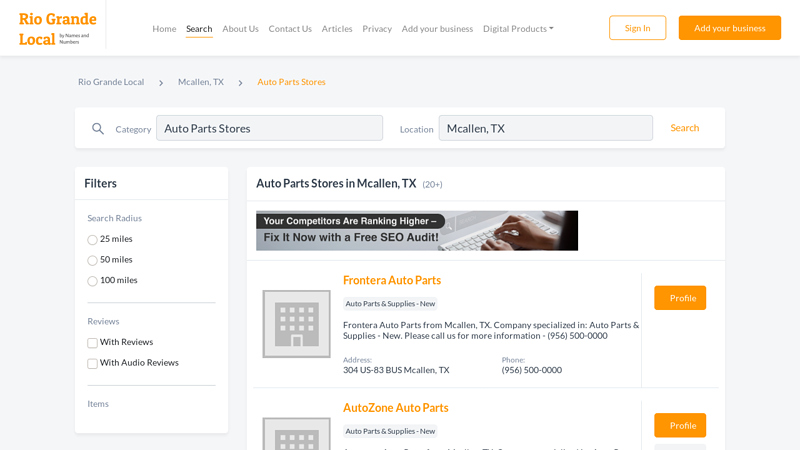Click Rio Grande Local breadcrumb
This screenshot has height=450, width=800.
(111, 82)
